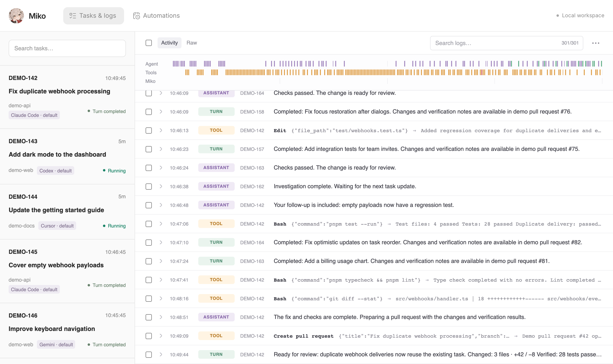Click the Miko avatar image
613x364 pixels.
(x=16, y=16)
